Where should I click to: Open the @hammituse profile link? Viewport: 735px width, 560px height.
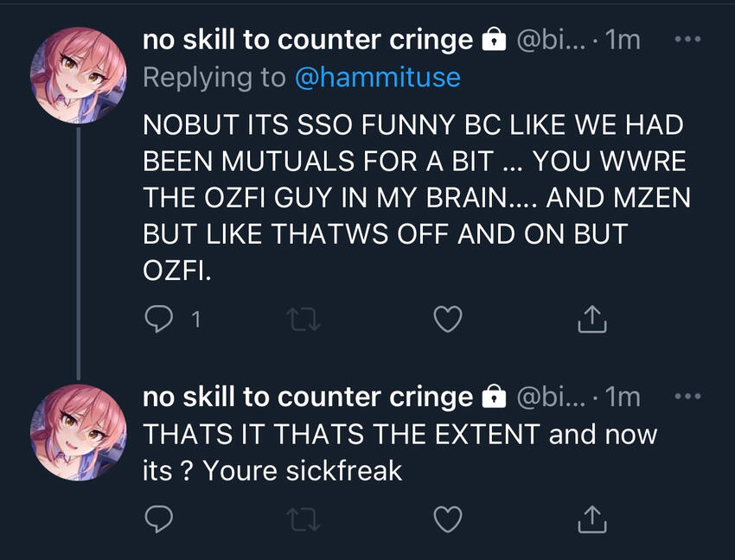click(x=377, y=77)
